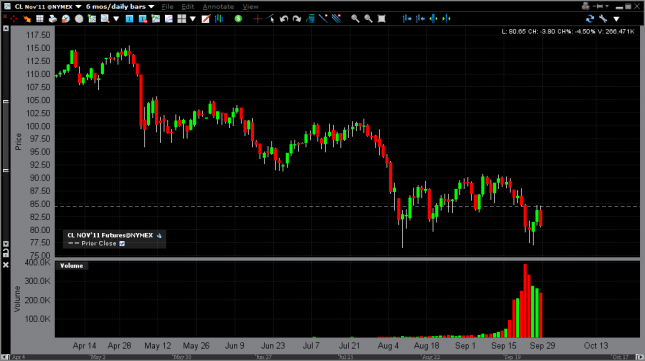Click the Oct 13 date axis label

(596, 346)
